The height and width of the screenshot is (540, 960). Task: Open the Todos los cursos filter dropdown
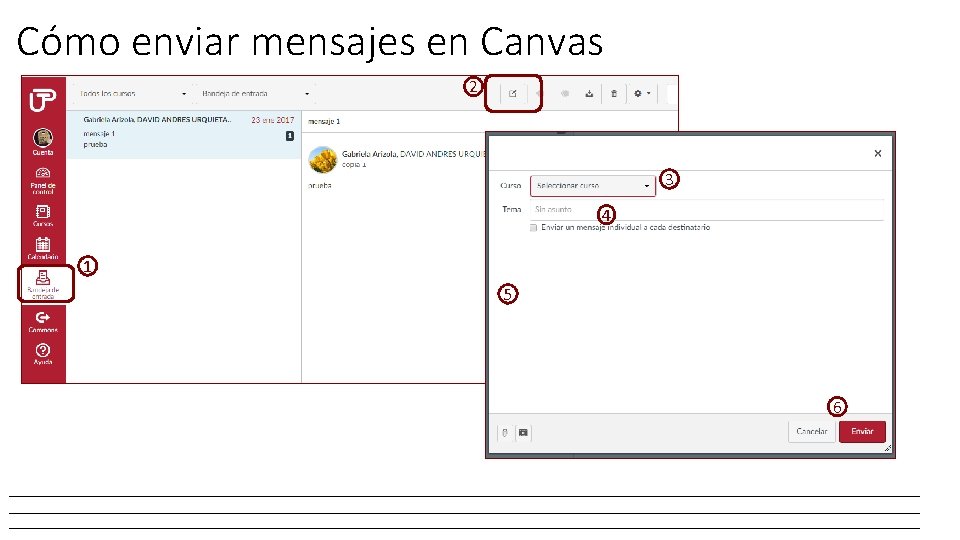pyautogui.click(x=133, y=94)
